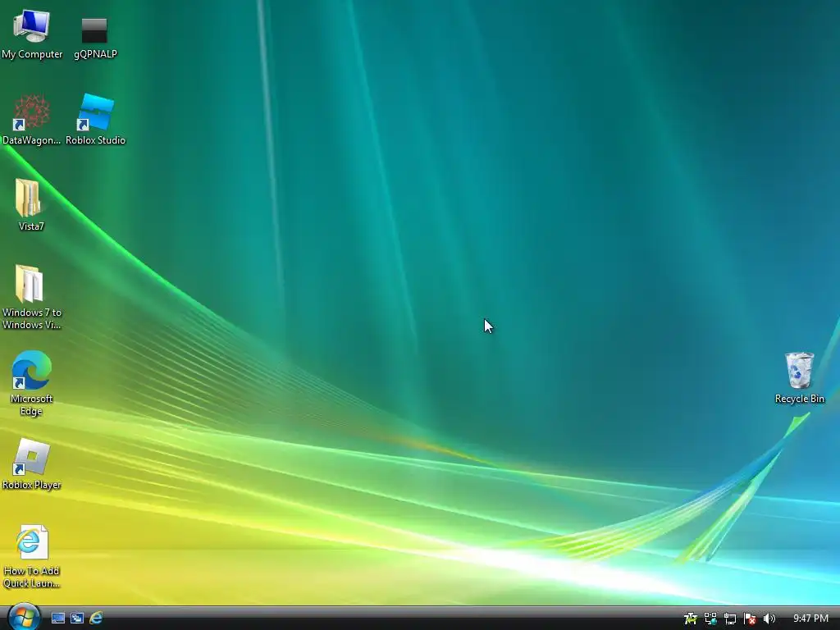
Task: Click the Roblox Studio label text
Action: 95,140
